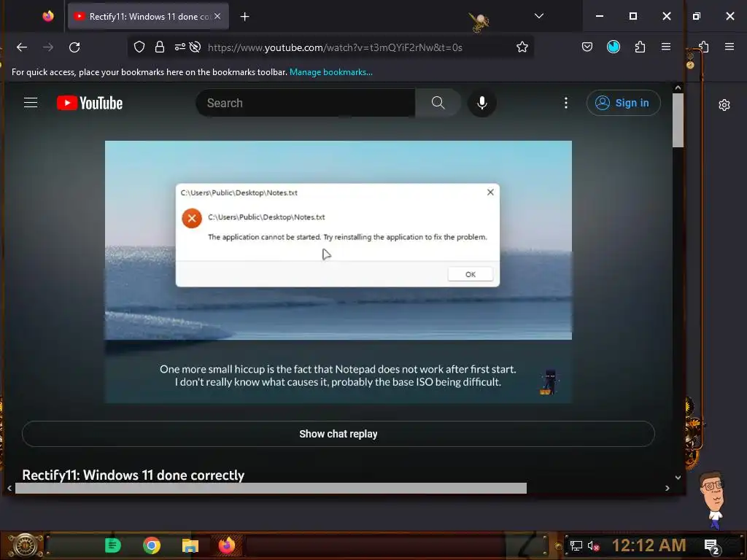This screenshot has height=560, width=747.
Task: Open site permissions icon in address bar
Action: click(179, 47)
